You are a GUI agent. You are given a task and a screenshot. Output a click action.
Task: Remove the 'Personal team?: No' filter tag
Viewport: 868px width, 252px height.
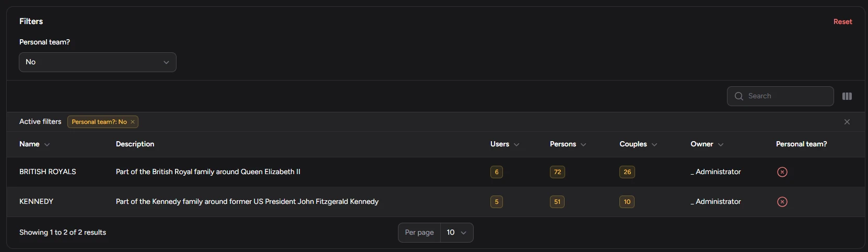click(x=133, y=122)
